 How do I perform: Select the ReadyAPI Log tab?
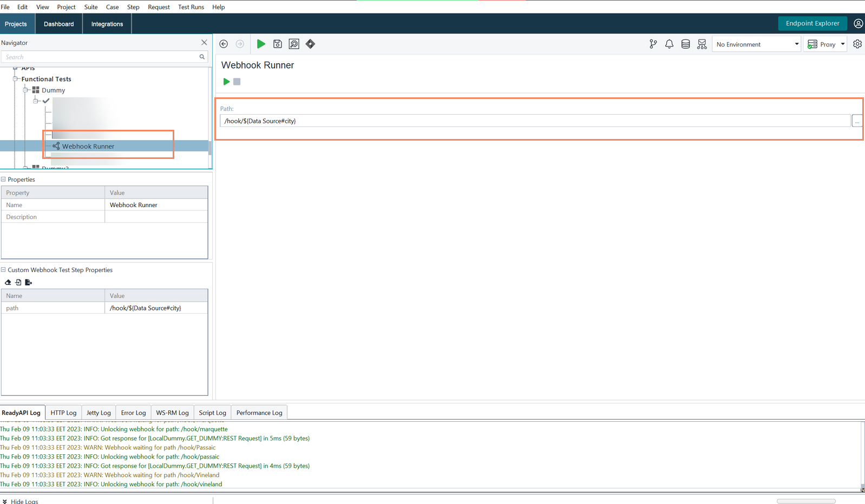pyautogui.click(x=22, y=413)
